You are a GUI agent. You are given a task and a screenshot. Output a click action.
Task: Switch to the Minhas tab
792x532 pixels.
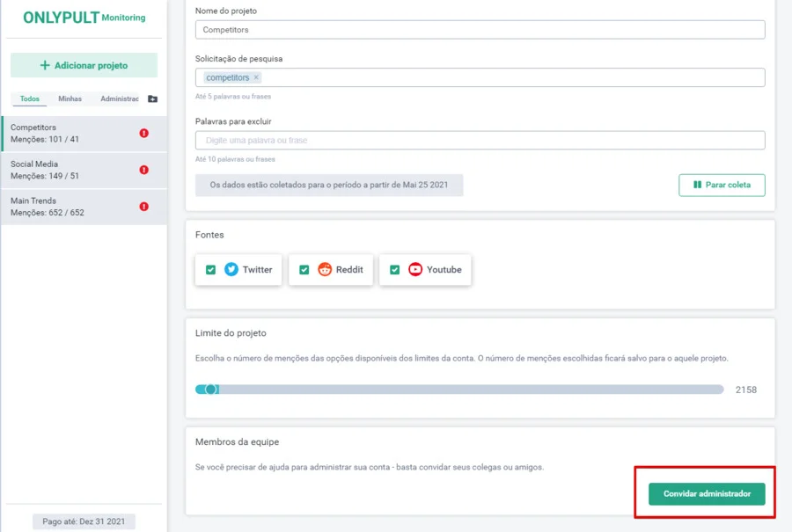70,99
